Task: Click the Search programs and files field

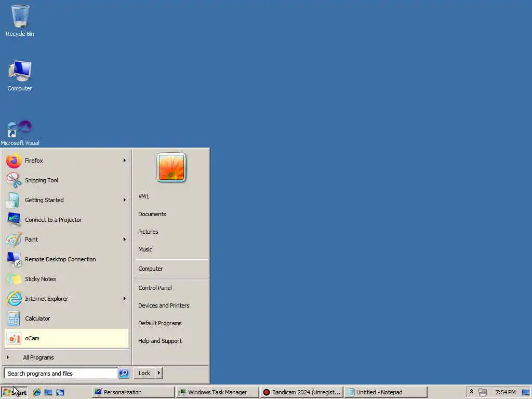Action: pyautogui.click(x=61, y=373)
